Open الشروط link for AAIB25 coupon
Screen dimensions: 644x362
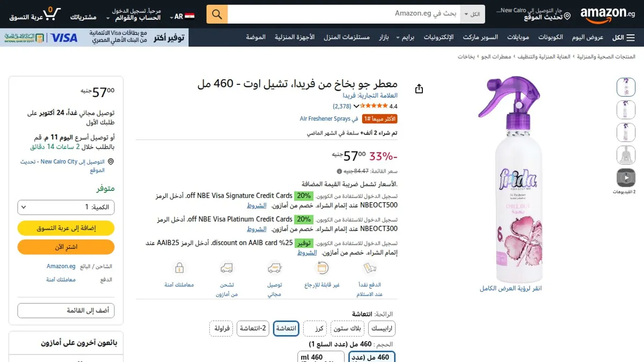click(308, 253)
